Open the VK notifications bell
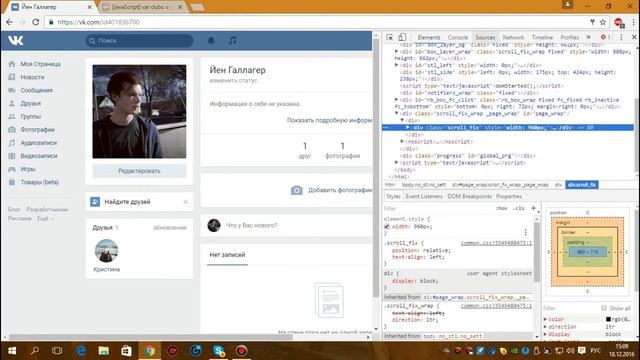This screenshot has width=640, height=360. pos(211,40)
